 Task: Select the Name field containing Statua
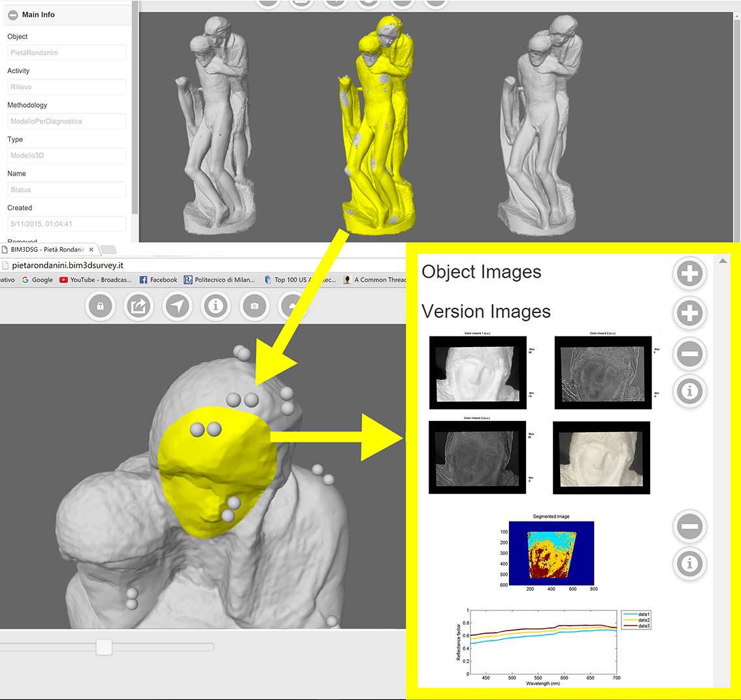tap(67, 190)
